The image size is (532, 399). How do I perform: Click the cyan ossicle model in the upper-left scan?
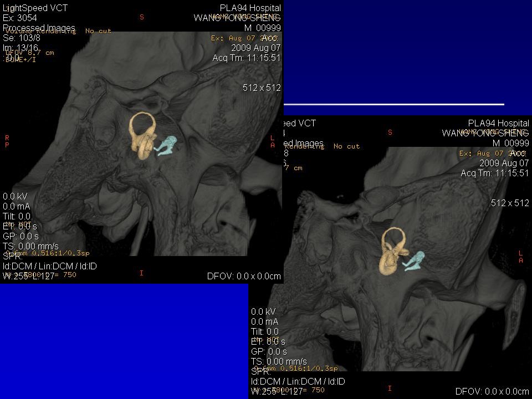pyautogui.click(x=165, y=146)
